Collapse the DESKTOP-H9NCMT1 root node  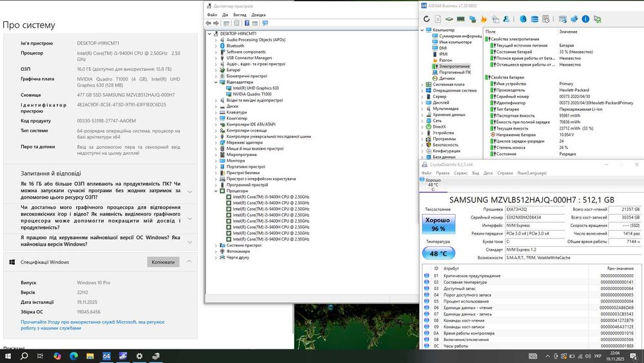pyautogui.click(x=210, y=34)
